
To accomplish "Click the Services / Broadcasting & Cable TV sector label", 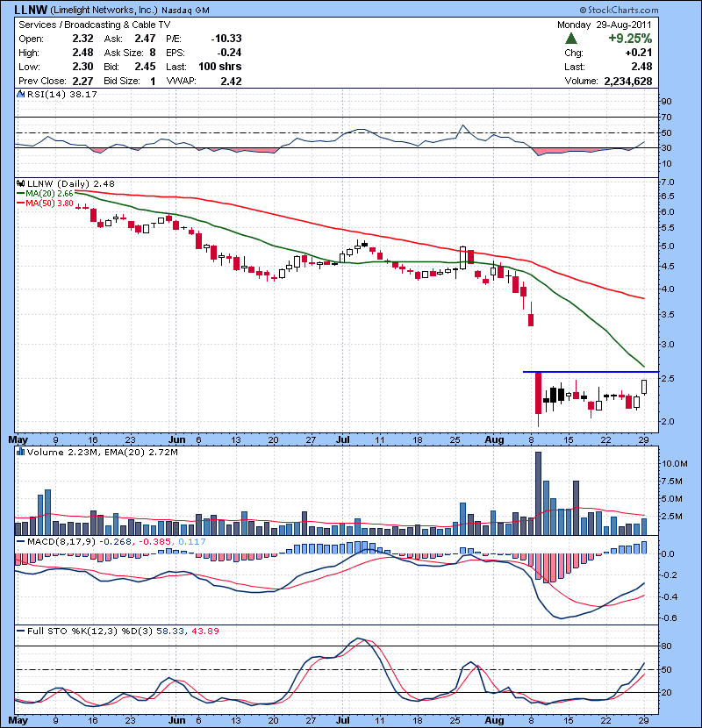I will point(94,25).
